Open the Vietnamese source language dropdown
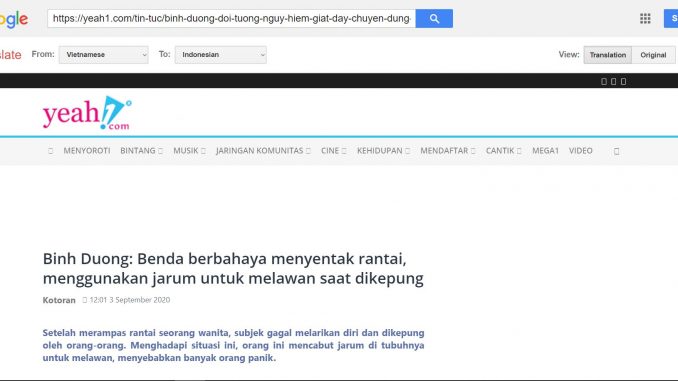This screenshot has width=678, height=381. 104,55
